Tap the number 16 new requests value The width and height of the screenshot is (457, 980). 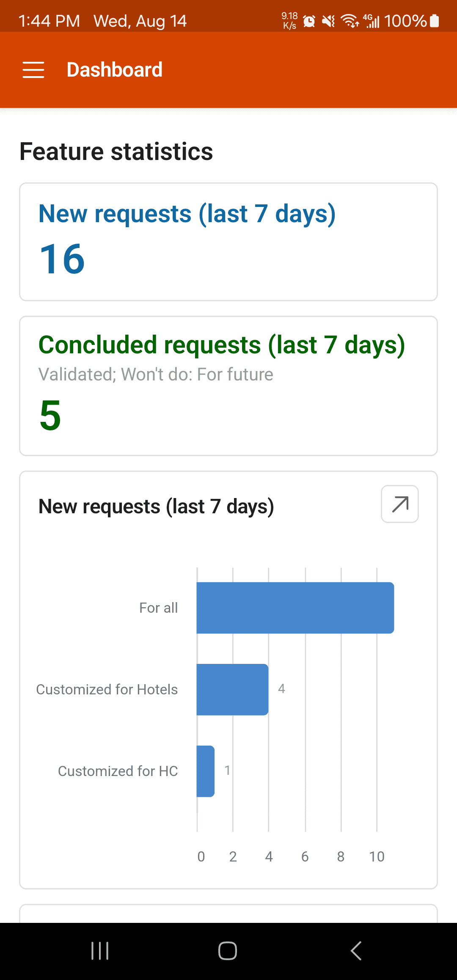tap(62, 259)
